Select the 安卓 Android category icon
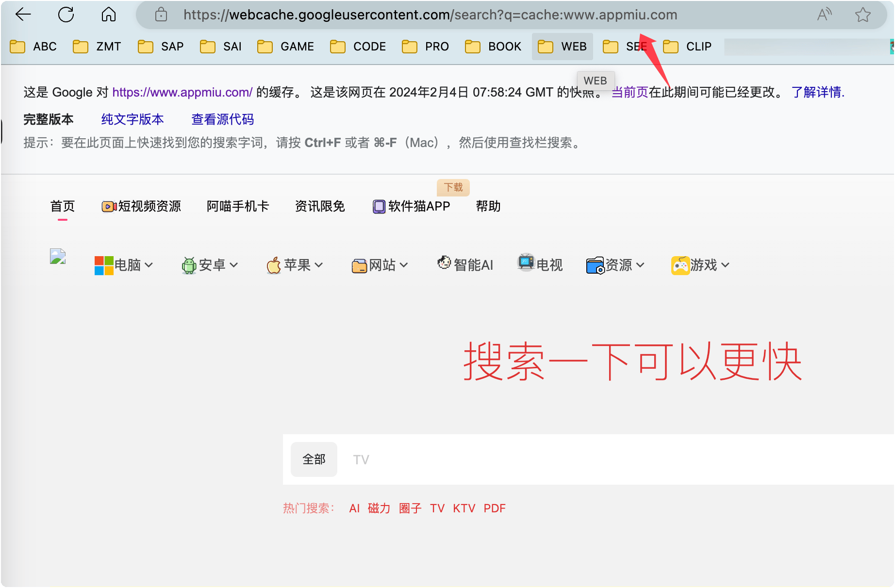 (189, 265)
